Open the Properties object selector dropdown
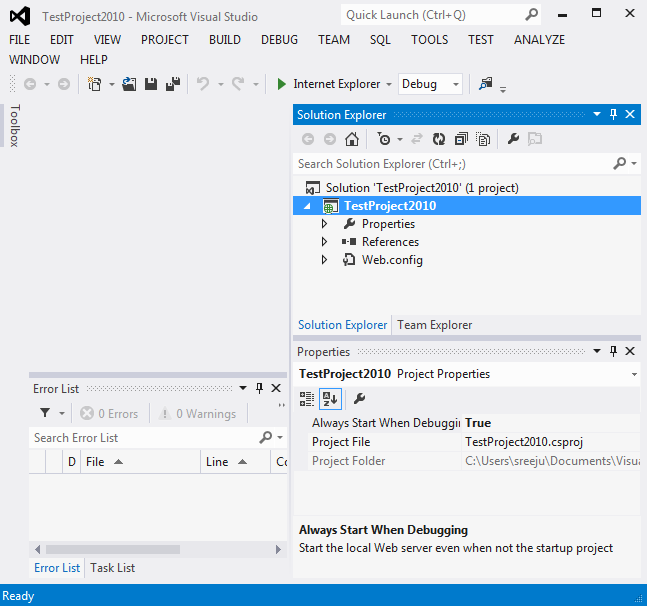Image resolution: width=647 pixels, height=606 pixels. (x=634, y=375)
